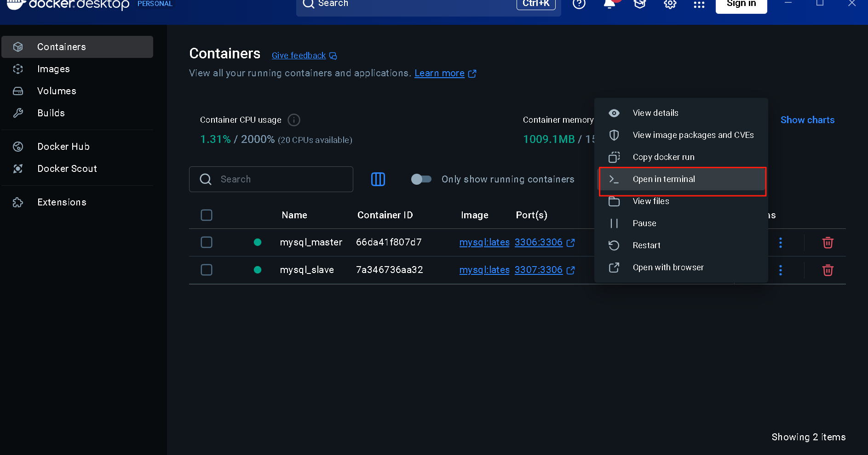The width and height of the screenshot is (868, 455).
Task: Open the help question mark icon
Action: coord(579,4)
